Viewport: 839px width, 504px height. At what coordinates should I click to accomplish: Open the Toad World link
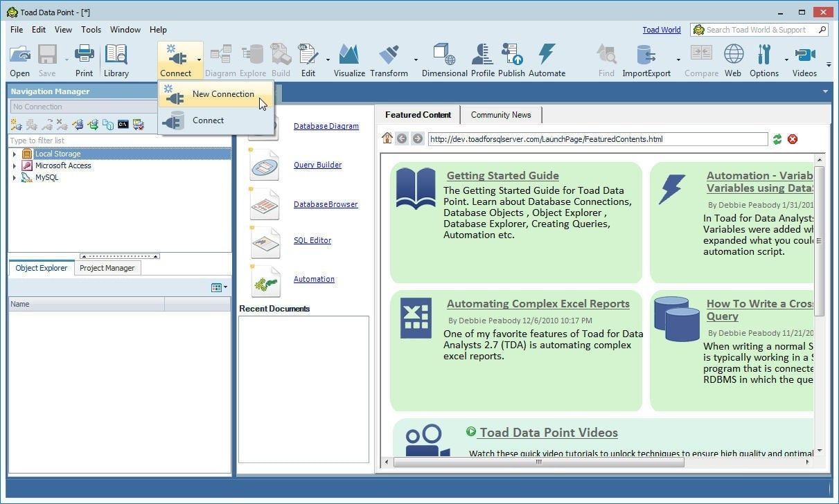coord(661,30)
